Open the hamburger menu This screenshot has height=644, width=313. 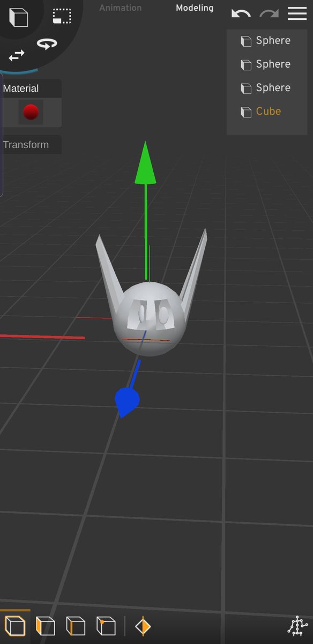pos(297,13)
